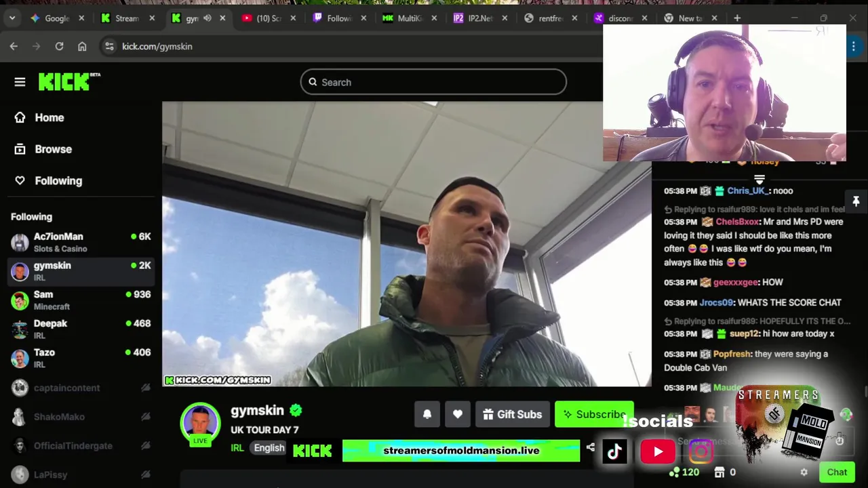Open site information icon beside URL
Screen dimensions: 868x488
109,46
